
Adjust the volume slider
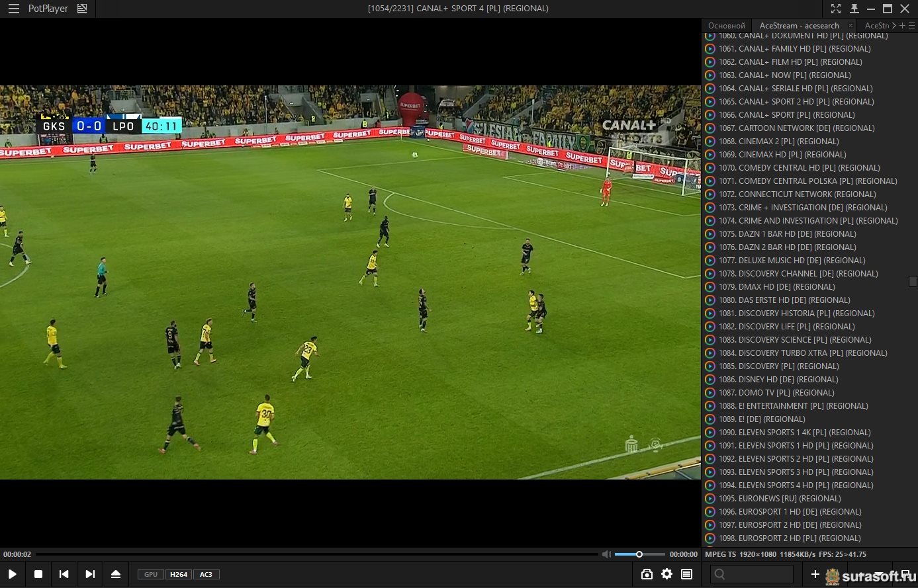point(639,554)
